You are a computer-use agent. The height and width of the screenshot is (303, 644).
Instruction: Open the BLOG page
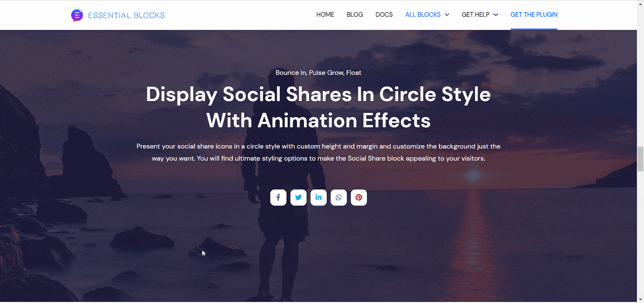click(355, 15)
